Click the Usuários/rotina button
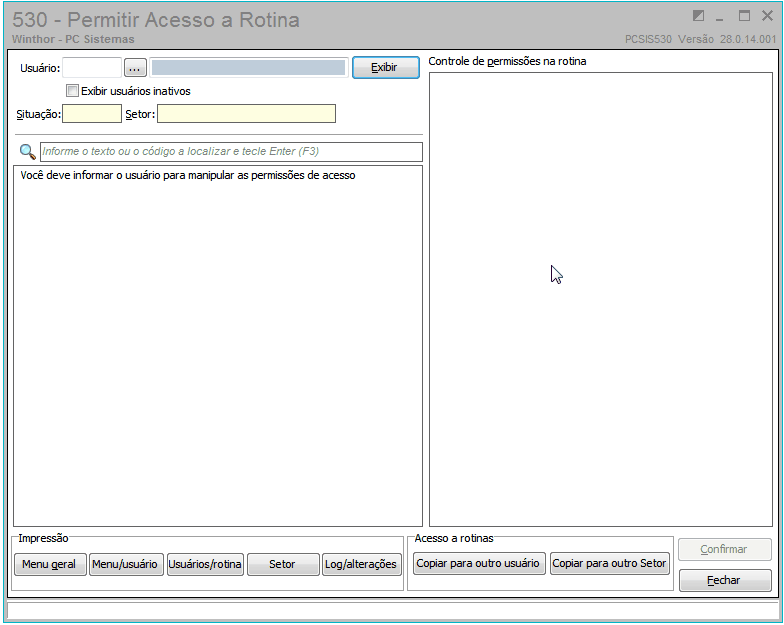The width and height of the screenshot is (784, 625). pos(205,564)
